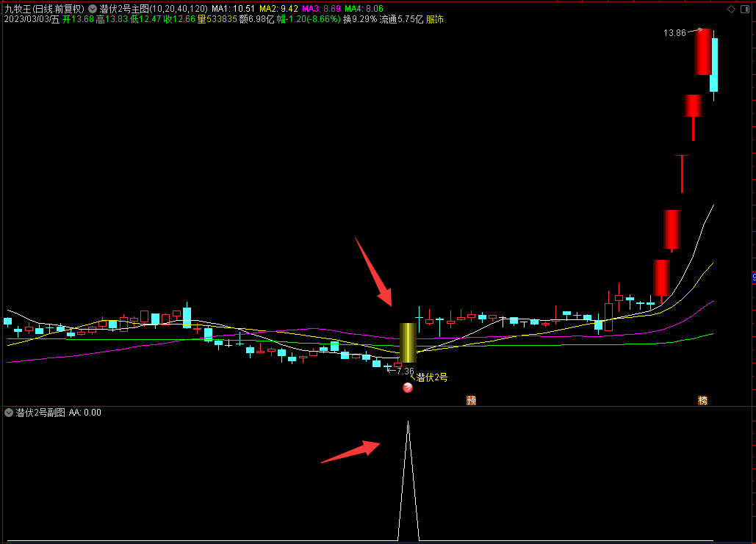Click the float value 流通5.75亿
756x544 pixels.
[401, 19]
